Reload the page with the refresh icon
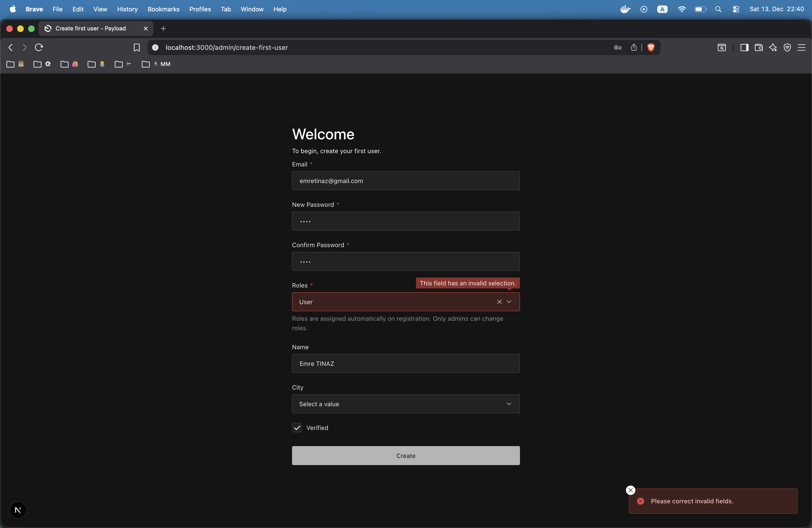This screenshot has width=812, height=528. tap(38, 47)
